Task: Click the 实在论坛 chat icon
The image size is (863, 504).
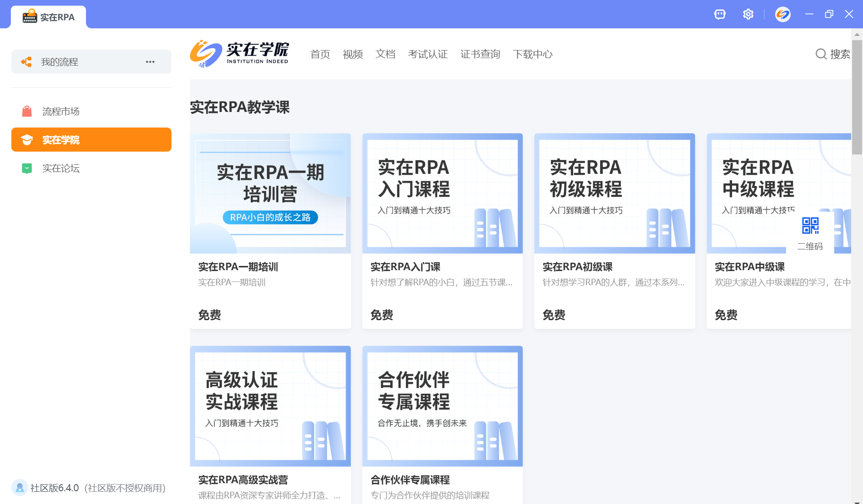Action: coord(27,168)
